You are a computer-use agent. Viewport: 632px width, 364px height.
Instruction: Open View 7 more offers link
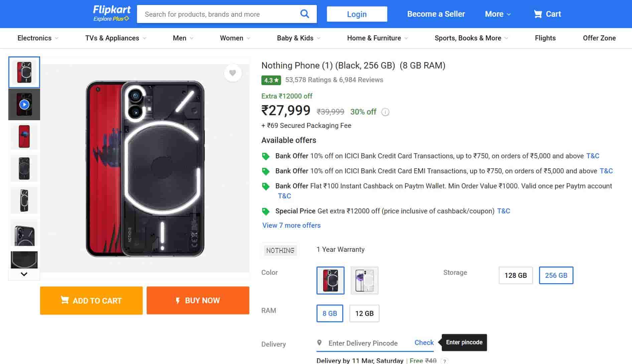[291, 225]
